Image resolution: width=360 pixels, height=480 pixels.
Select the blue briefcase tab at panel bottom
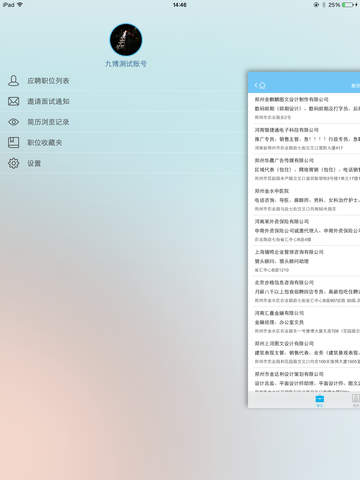point(320,400)
